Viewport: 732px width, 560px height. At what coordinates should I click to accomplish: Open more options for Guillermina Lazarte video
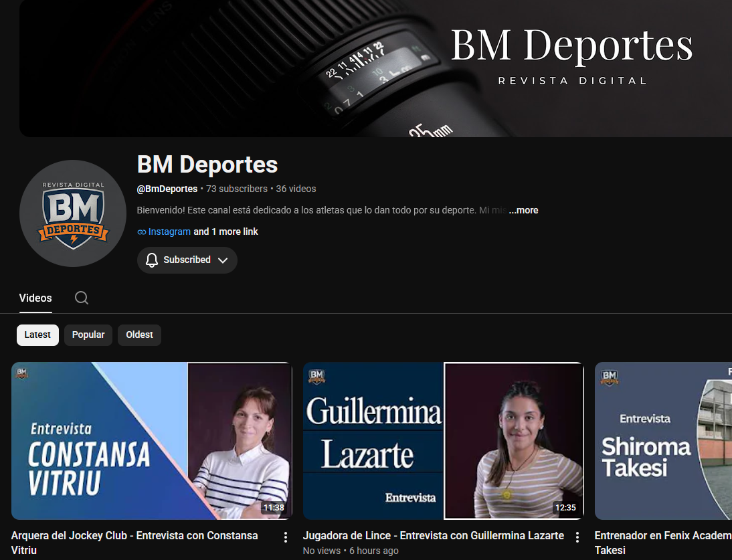pos(577,537)
